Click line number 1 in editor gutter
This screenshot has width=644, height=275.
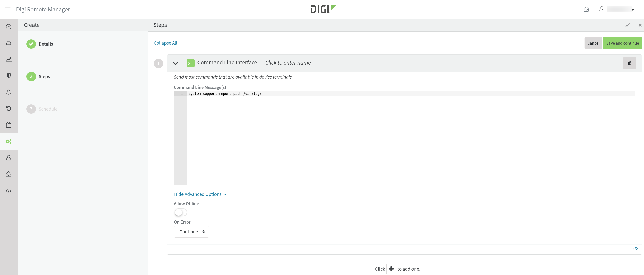[x=182, y=94]
